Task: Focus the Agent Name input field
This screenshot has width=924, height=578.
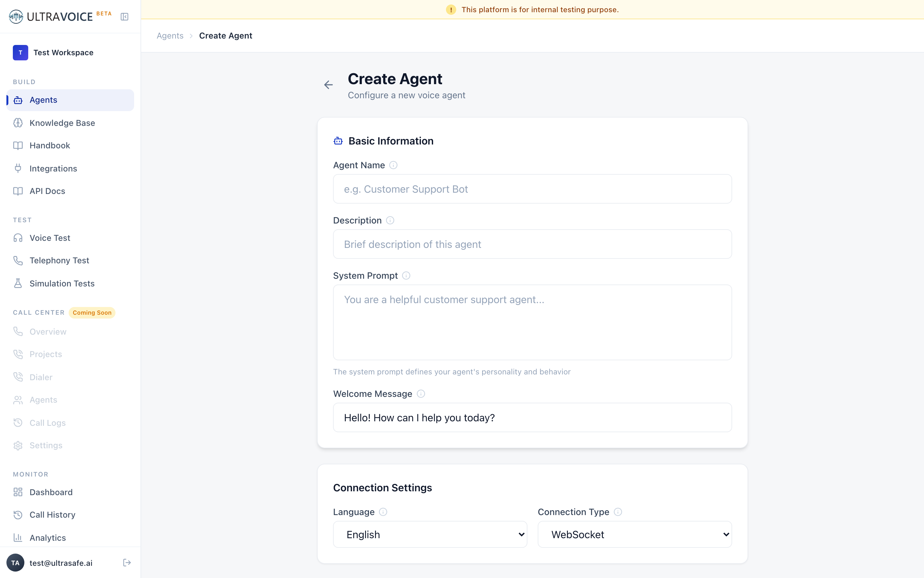Action: [x=532, y=189]
